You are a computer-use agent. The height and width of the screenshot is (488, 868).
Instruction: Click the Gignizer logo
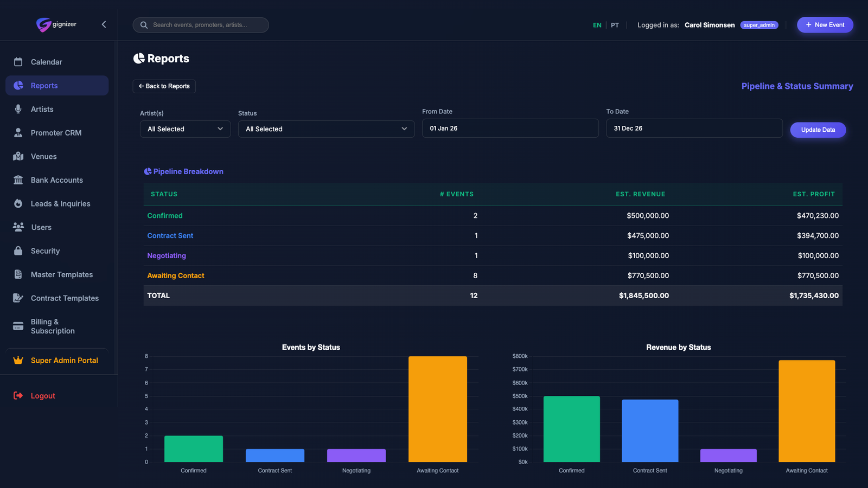56,24
